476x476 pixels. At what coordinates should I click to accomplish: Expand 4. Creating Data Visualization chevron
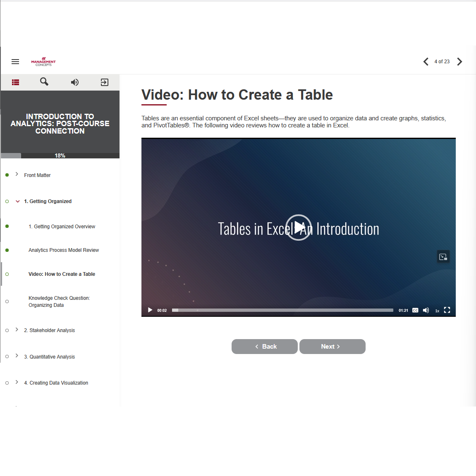click(x=17, y=382)
